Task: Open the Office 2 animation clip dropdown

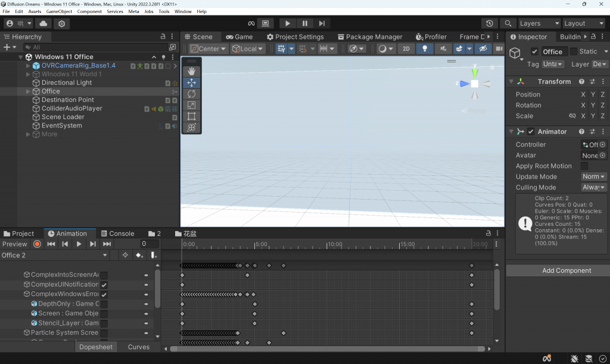Action: click(54, 255)
